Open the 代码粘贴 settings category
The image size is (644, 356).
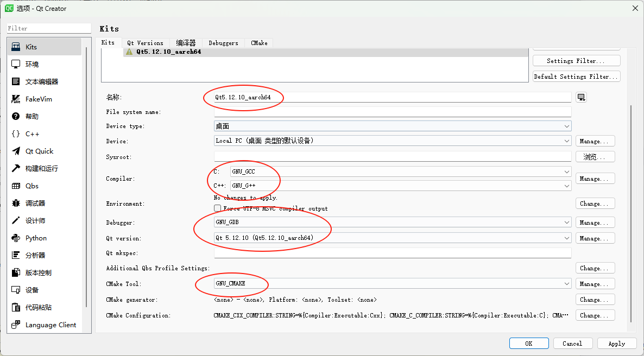pyautogui.click(x=45, y=308)
